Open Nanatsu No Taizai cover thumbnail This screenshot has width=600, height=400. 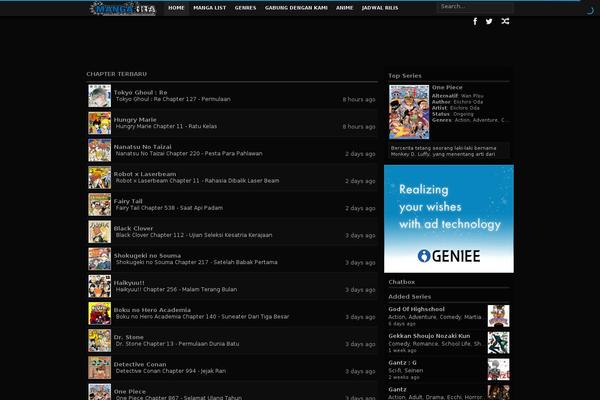(x=99, y=150)
